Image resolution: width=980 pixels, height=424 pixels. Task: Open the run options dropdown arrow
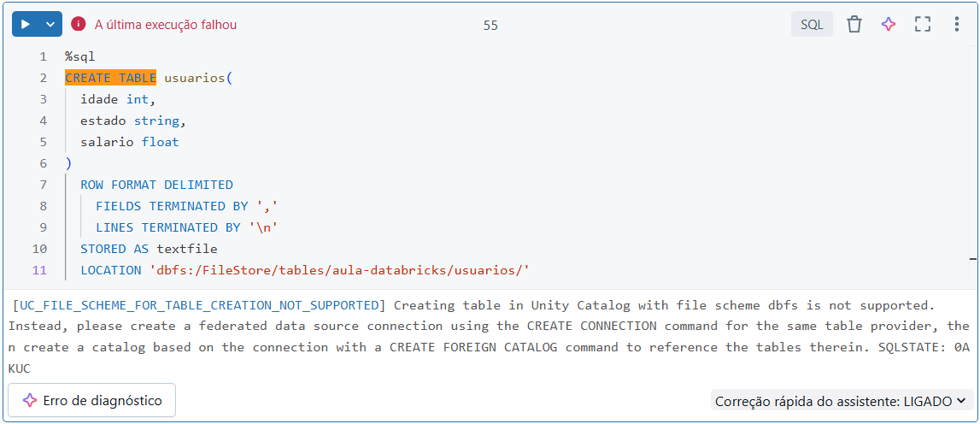click(x=50, y=25)
